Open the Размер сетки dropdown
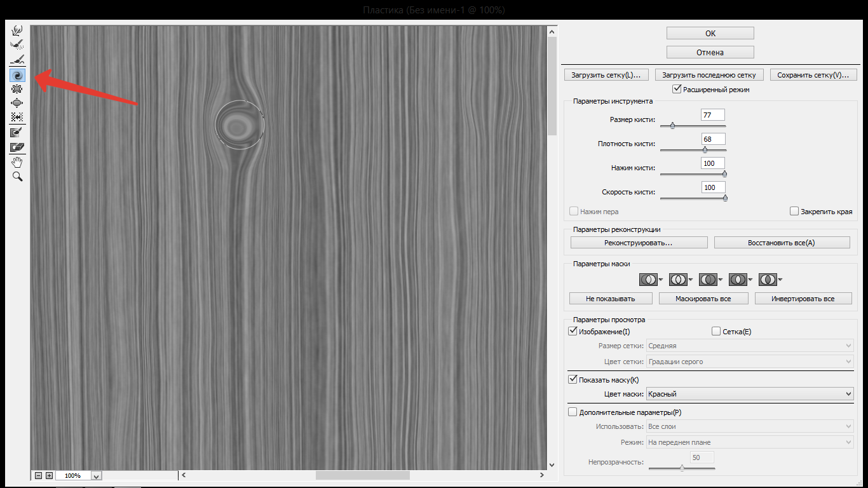Image resolution: width=868 pixels, height=488 pixels. (750, 346)
